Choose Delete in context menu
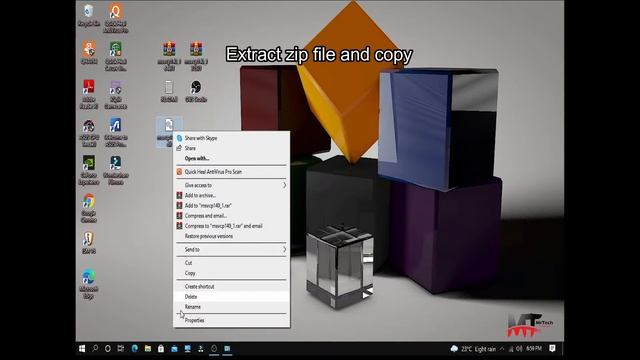Screen dimensions: 640x360 [x=231, y=297]
